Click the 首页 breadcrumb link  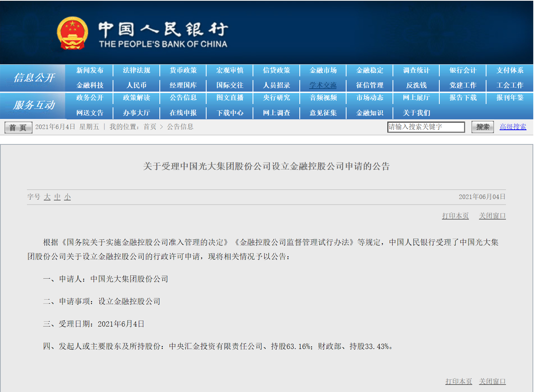tap(150, 127)
